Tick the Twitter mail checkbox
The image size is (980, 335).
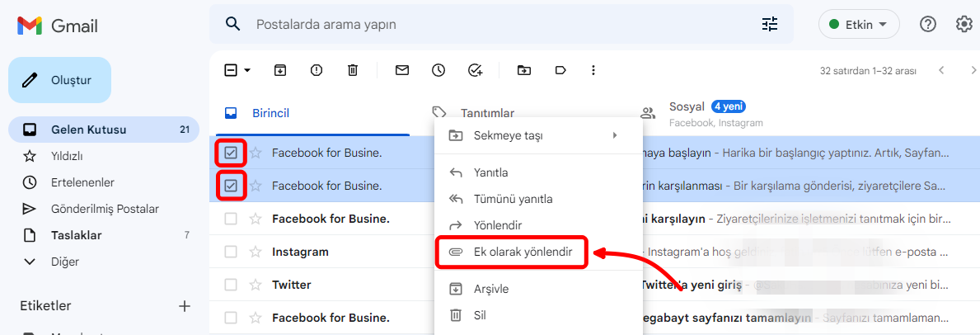point(231,285)
